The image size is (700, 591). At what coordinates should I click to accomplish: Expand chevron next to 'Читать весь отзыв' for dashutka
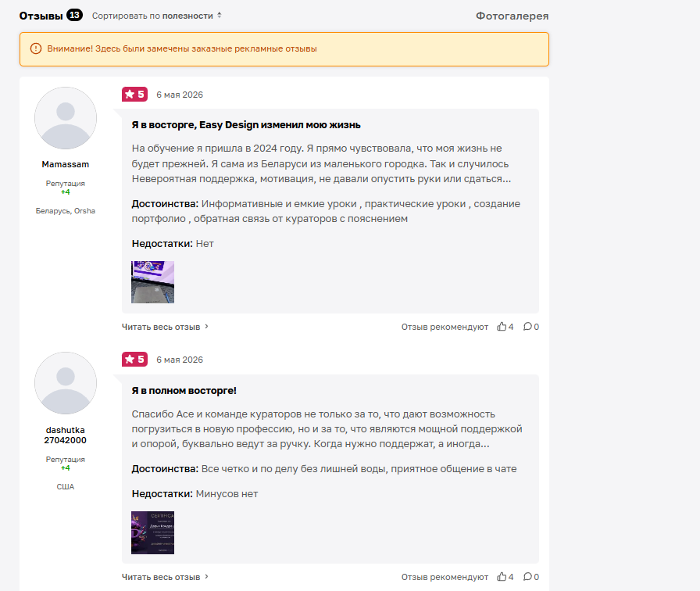tap(206, 577)
